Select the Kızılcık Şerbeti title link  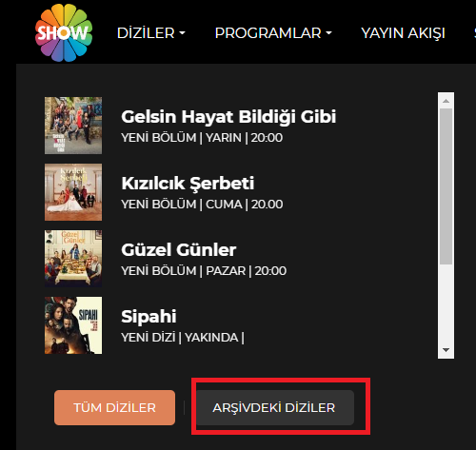coord(188,184)
